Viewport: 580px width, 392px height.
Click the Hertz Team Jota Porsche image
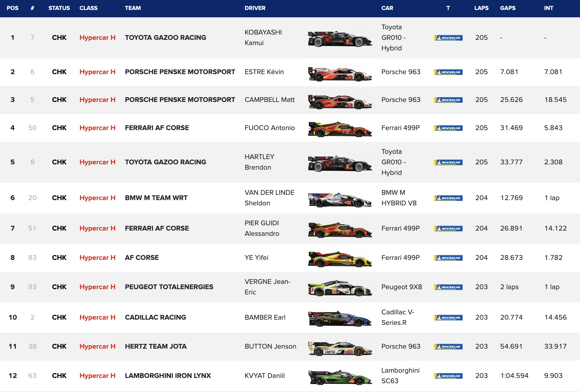coord(340,348)
